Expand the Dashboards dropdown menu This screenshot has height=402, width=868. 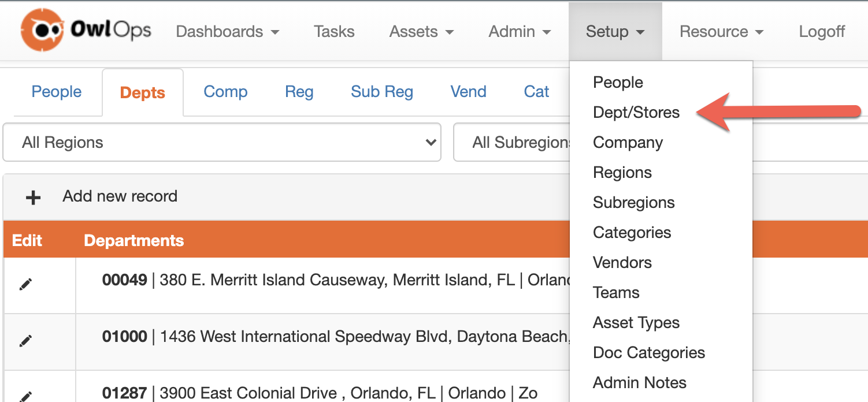[227, 32]
